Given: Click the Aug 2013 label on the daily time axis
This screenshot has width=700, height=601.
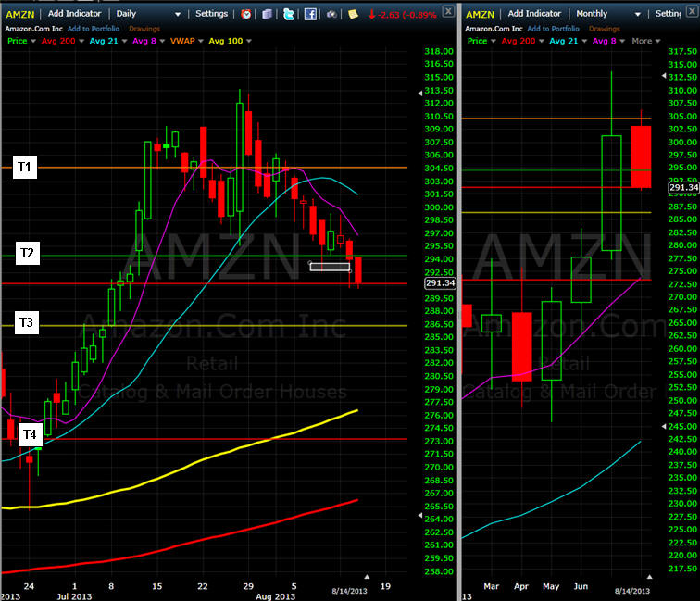Looking at the screenshot, I should (x=275, y=596).
